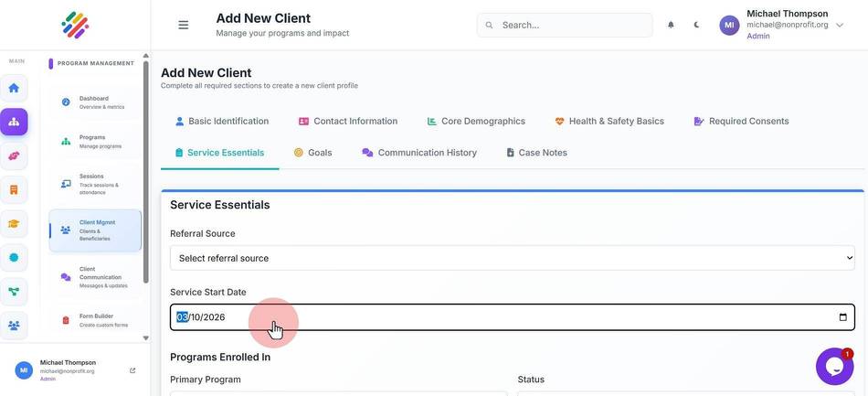This screenshot has width=868, height=396.
Task: Click the Search input field
Action: pyautogui.click(x=565, y=25)
